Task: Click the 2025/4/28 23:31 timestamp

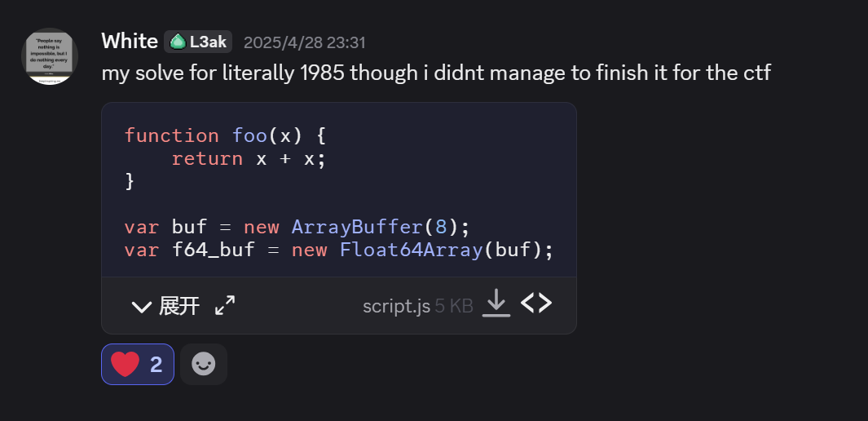Action: 305,42
